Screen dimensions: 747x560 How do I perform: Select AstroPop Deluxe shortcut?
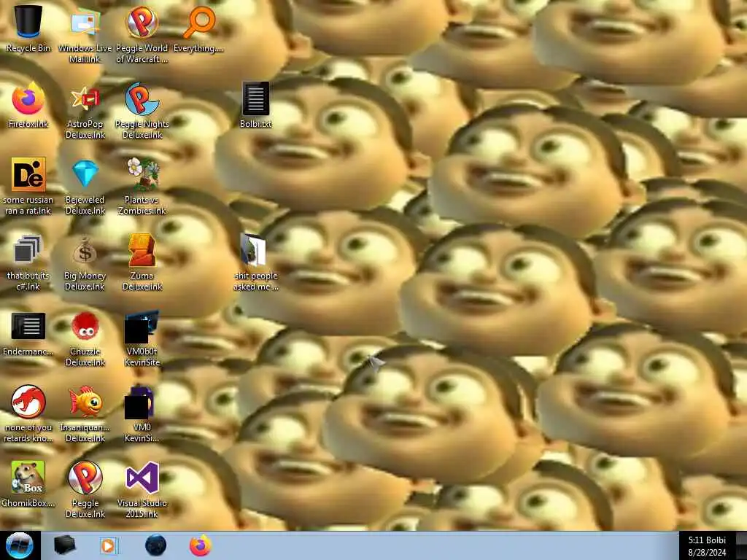[85, 111]
